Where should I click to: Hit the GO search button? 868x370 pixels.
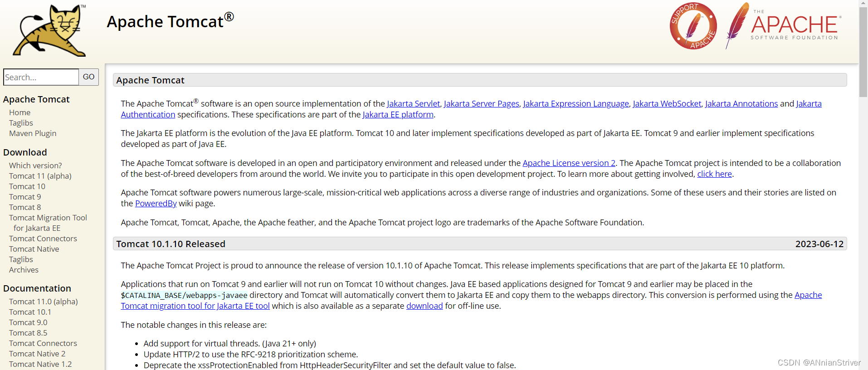89,77
